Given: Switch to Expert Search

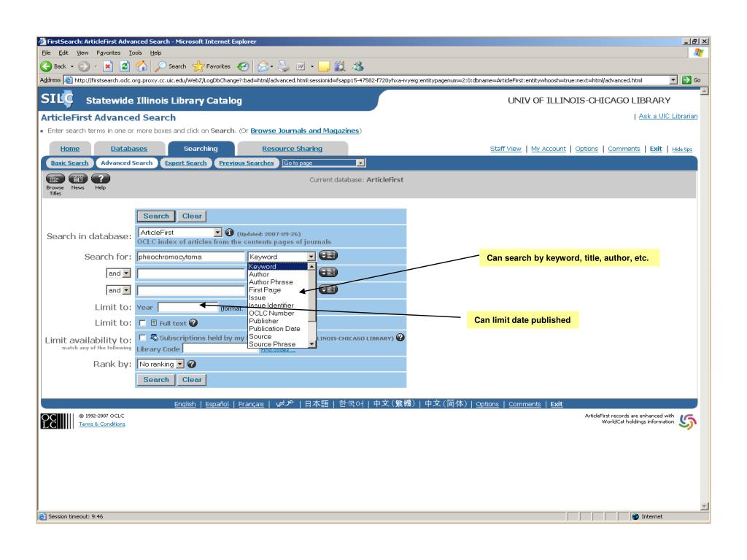Looking at the screenshot, I should pos(186,163).
